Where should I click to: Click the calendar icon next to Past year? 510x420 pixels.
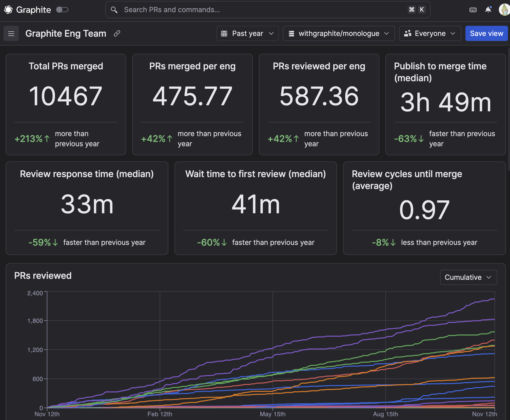click(x=225, y=33)
